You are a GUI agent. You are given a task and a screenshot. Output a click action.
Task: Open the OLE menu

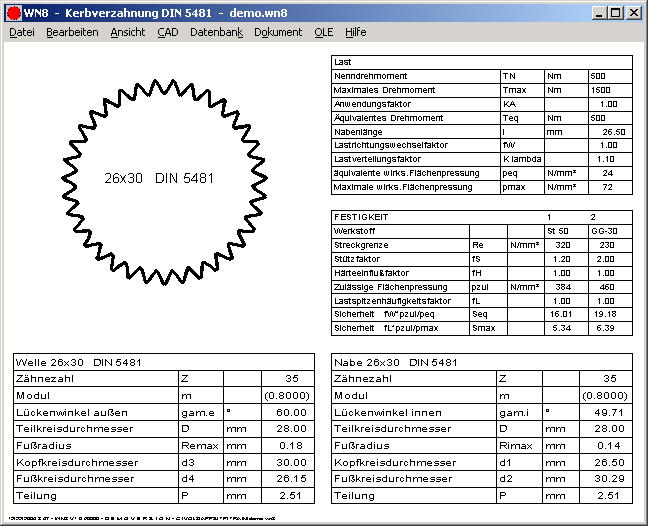click(x=324, y=32)
